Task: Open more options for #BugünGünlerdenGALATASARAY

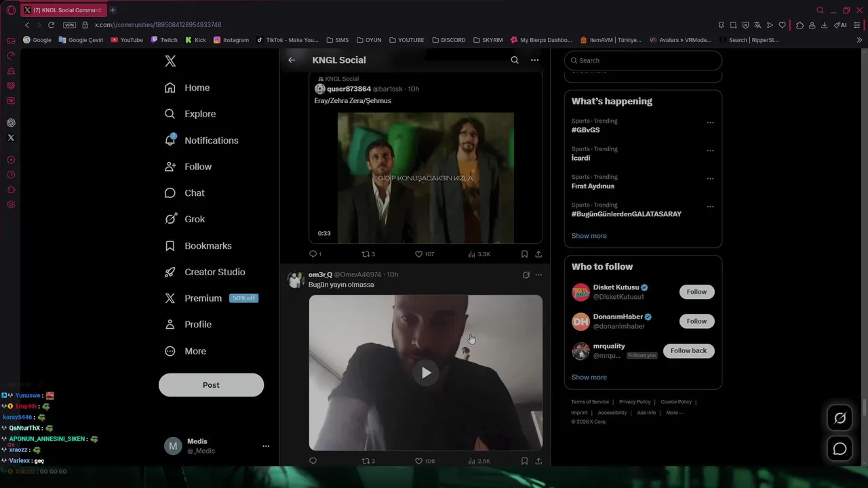Action: coord(710,206)
